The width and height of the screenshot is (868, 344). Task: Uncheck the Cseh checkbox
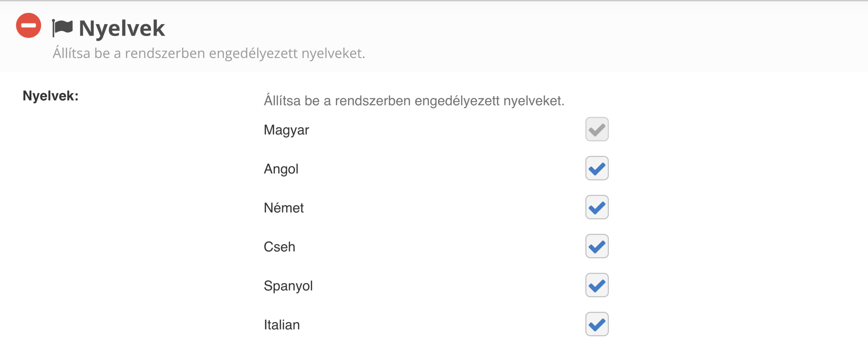(x=597, y=246)
